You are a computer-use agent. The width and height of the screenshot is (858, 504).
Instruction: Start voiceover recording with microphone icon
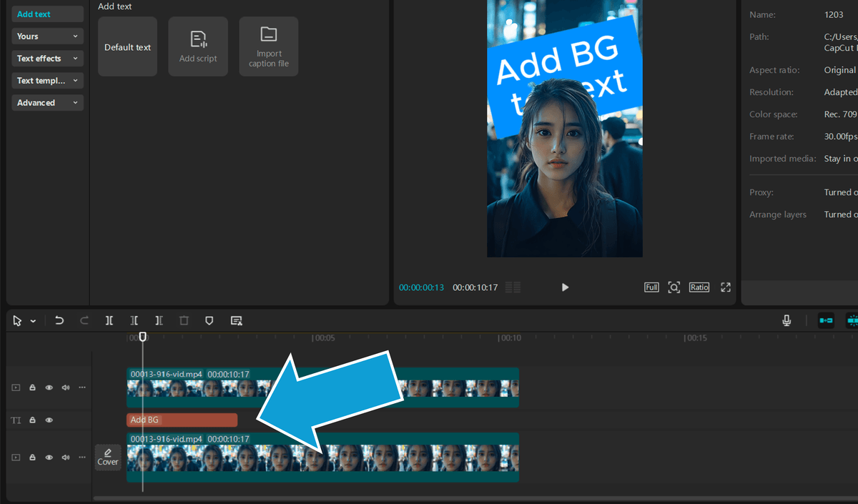786,321
